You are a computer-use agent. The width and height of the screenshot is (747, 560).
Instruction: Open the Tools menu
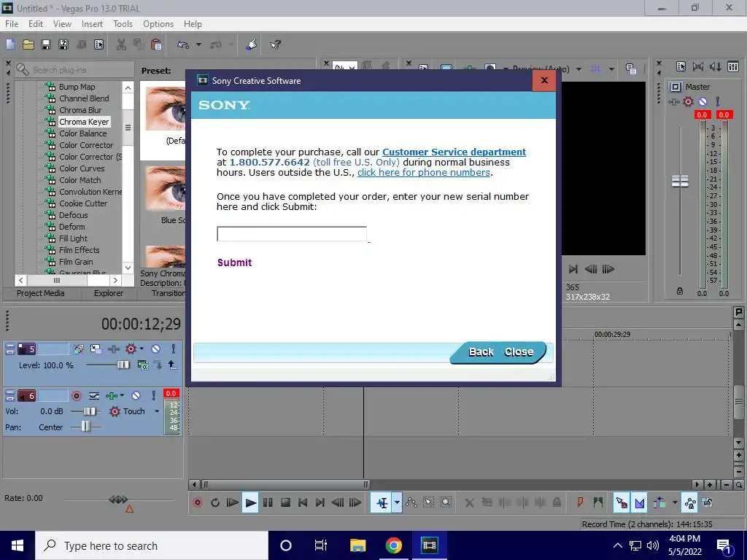coord(123,24)
